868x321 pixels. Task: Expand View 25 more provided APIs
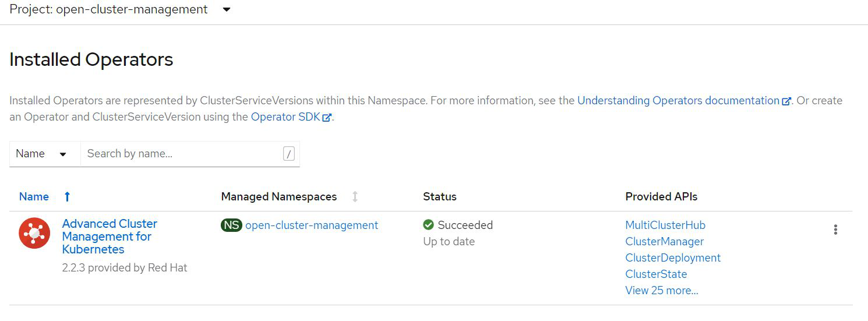tap(662, 290)
